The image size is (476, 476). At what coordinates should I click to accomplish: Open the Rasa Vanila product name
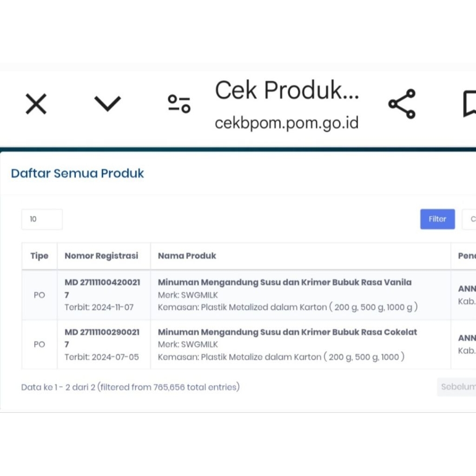tap(284, 282)
